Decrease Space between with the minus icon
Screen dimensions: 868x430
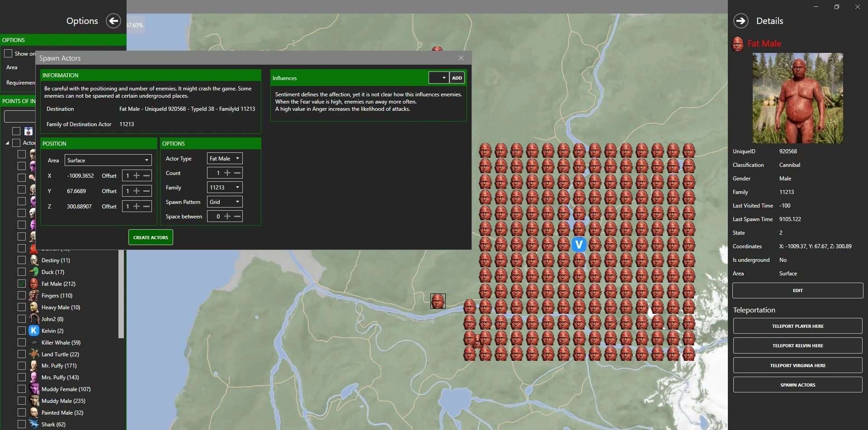click(x=237, y=216)
